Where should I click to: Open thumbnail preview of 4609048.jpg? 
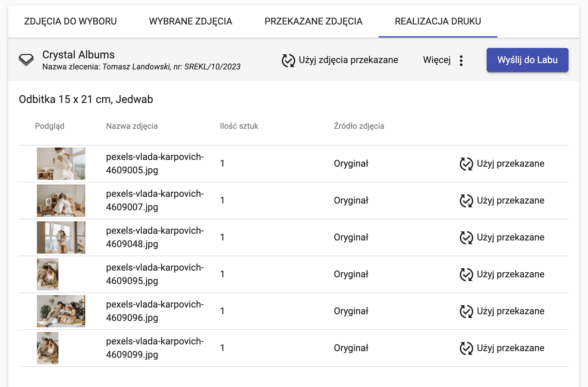[61, 237]
